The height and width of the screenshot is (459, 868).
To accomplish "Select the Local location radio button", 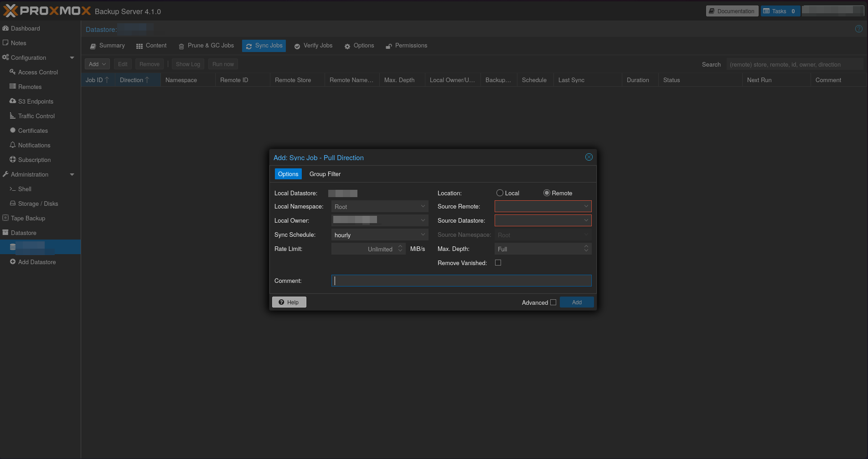I will click(x=500, y=193).
